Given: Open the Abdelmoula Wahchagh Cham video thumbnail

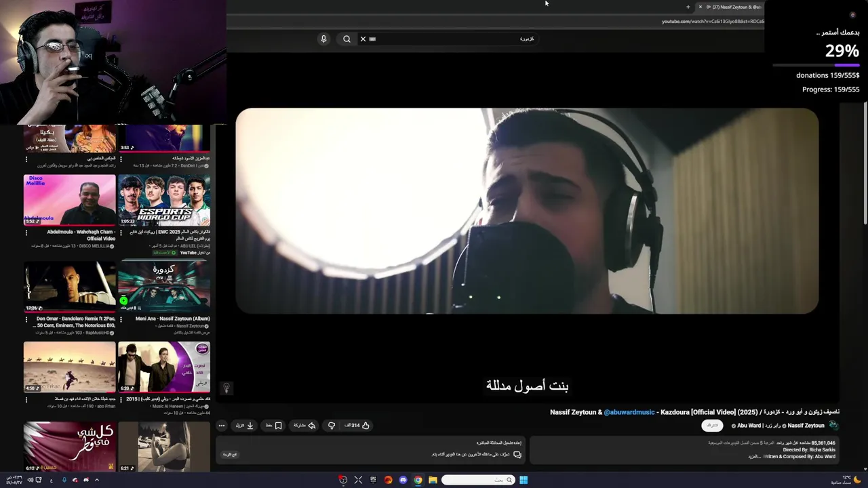Looking at the screenshot, I should click(x=70, y=200).
